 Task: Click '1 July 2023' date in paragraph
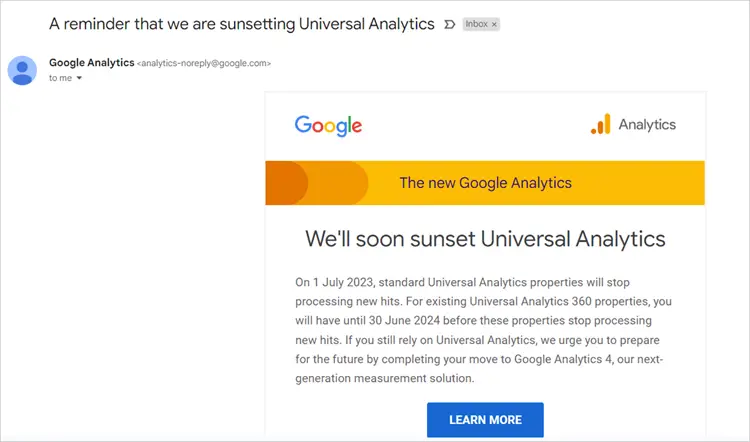click(x=342, y=282)
